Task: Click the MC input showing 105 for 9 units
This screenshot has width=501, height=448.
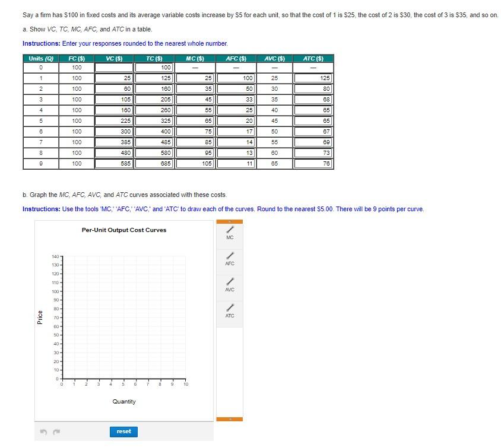Action: [x=195, y=164]
